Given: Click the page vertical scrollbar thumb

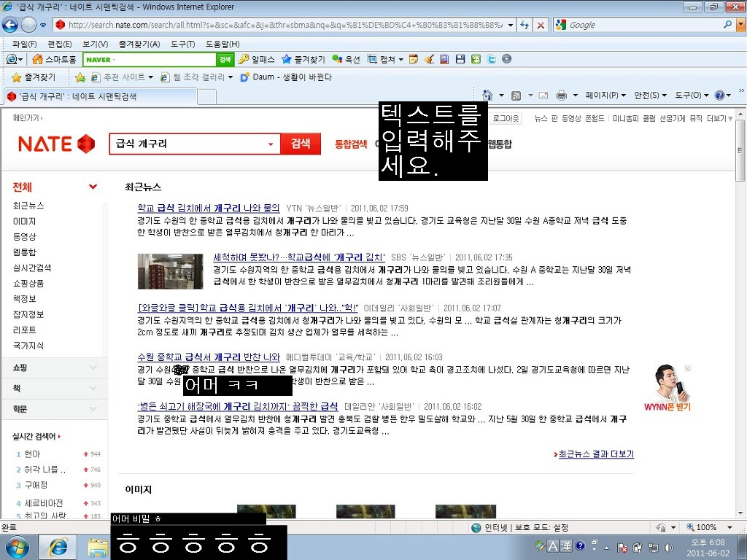Looking at the screenshot, I should pyautogui.click(x=740, y=150).
